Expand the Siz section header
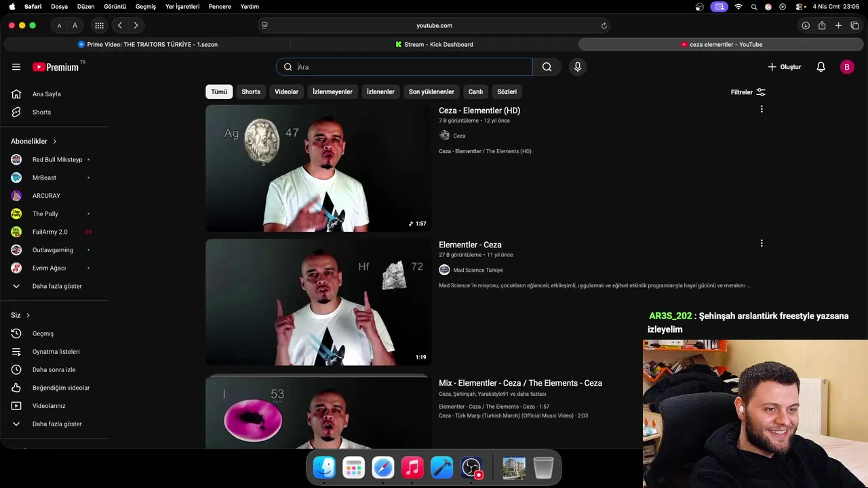Viewport: 868px width, 488px height. click(x=20, y=315)
